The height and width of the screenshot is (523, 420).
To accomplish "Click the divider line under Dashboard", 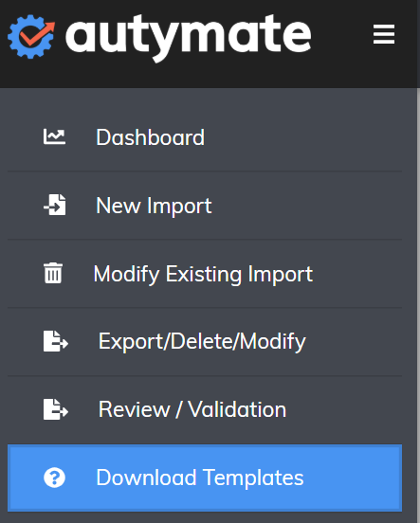I will coord(205,171).
